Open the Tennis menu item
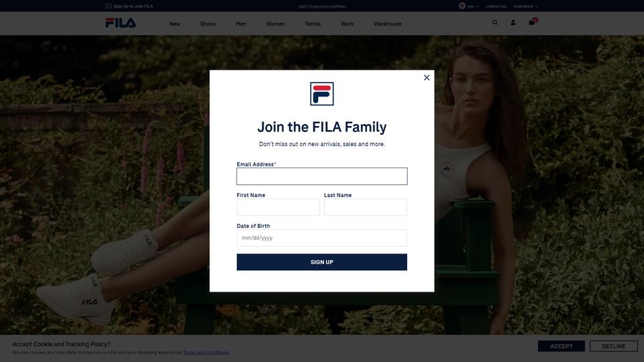 coord(313,24)
